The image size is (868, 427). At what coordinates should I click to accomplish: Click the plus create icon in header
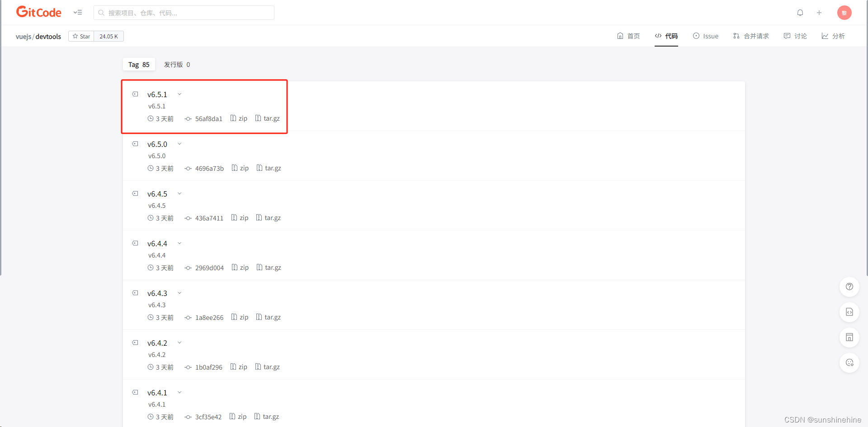point(819,13)
